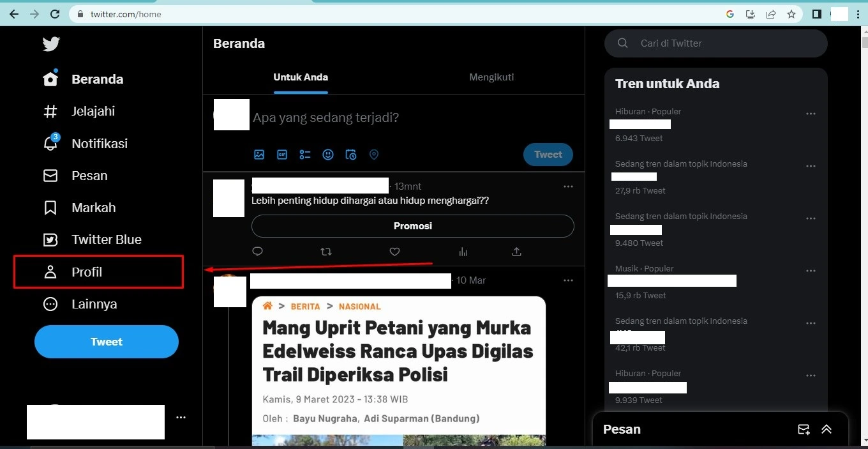The height and width of the screenshot is (449, 868).
Task: Open the Musik · Populer trend
Action: 716,282
